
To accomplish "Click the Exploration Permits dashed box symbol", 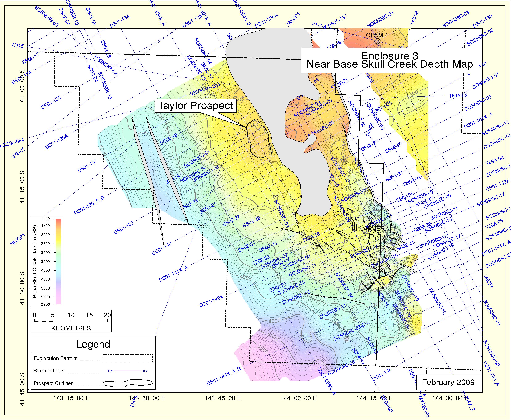I will [128, 358].
